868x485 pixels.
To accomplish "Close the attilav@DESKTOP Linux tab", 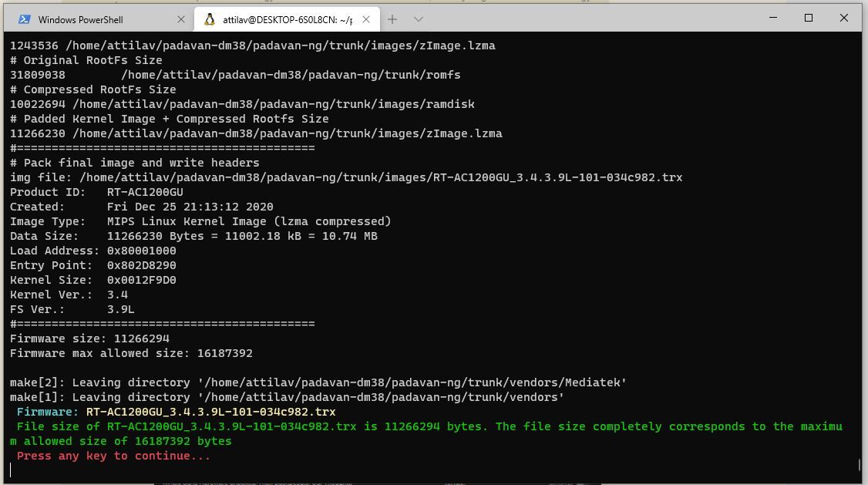I will (x=366, y=19).
